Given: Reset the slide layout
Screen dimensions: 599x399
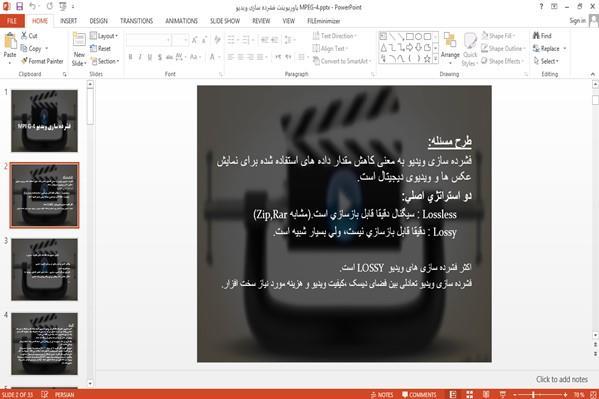Looking at the screenshot, I should [x=100, y=49].
